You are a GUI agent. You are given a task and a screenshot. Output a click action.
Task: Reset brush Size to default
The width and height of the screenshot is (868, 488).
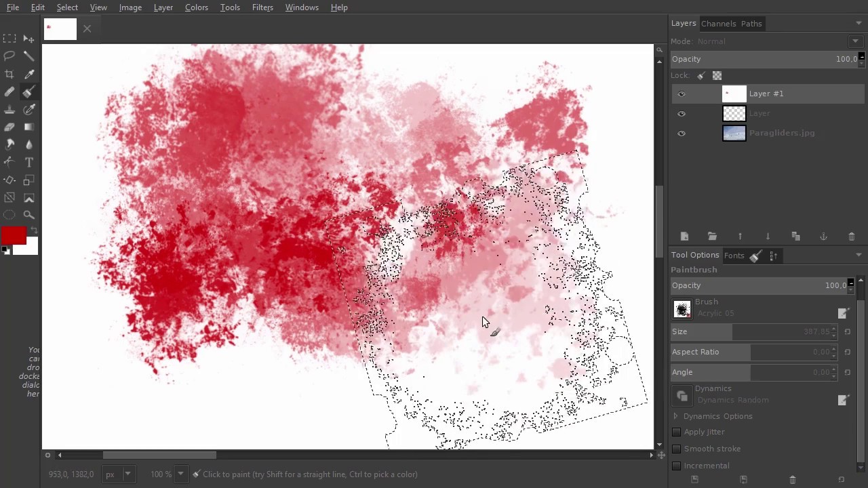click(847, 332)
